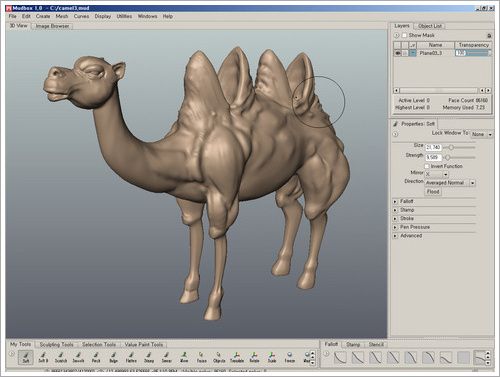Open the Curves menu

[81, 16]
